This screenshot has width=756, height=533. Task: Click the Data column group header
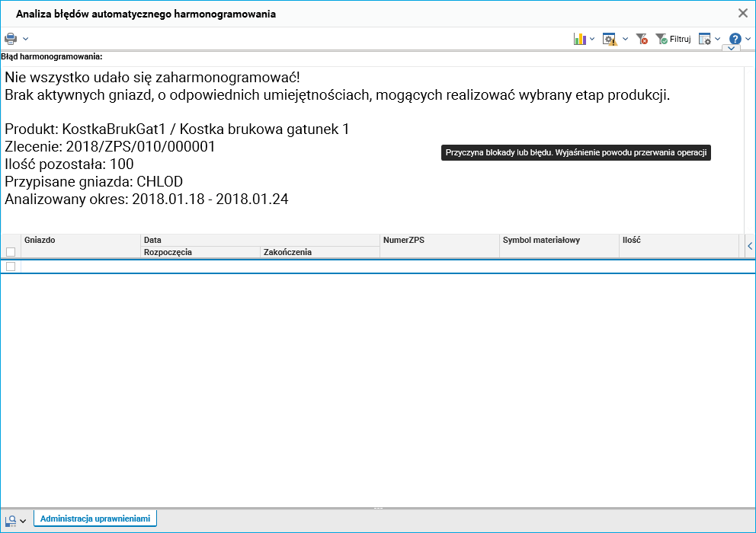[260, 240]
